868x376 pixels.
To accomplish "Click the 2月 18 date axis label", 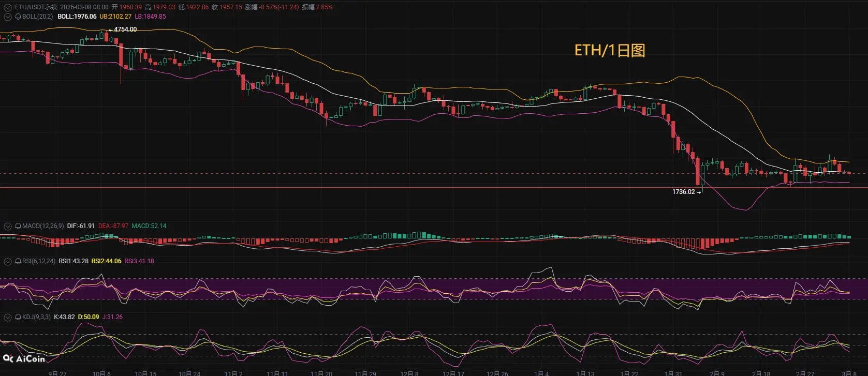I will click(761, 373).
